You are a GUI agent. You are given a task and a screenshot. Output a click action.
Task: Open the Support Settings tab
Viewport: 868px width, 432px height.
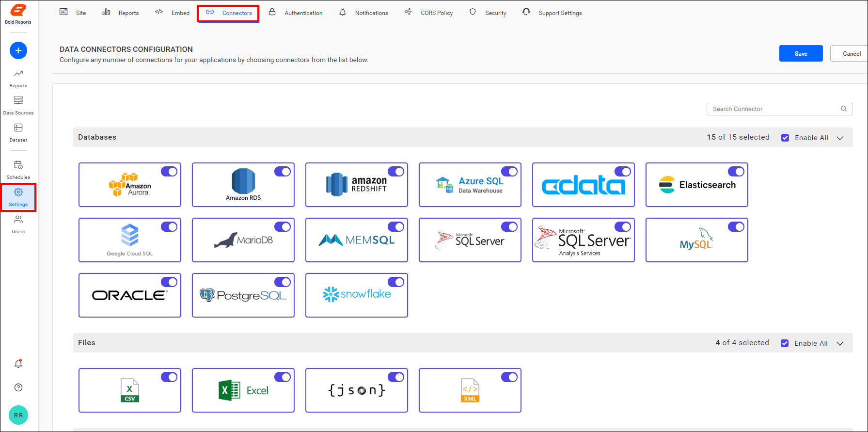coord(552,13)
